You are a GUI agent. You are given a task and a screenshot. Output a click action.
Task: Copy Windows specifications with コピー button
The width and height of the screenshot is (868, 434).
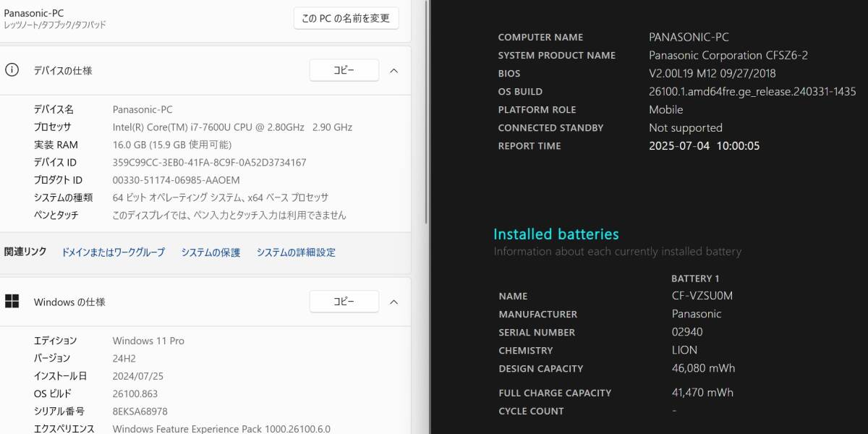[x=344, y=302]
